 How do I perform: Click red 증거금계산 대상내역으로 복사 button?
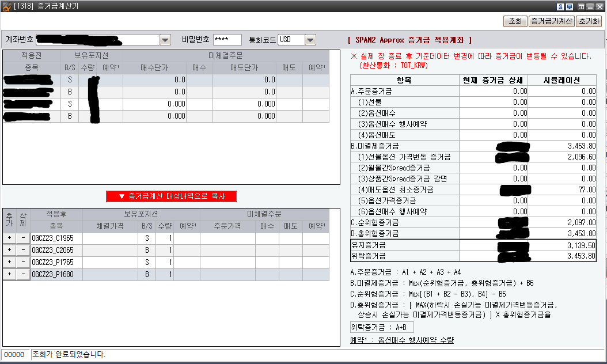point(171,196)
